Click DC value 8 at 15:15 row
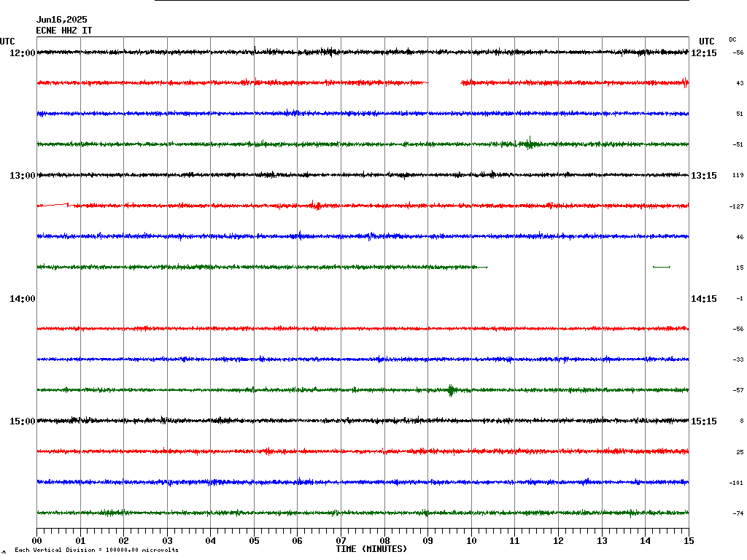 pos(741,421)
